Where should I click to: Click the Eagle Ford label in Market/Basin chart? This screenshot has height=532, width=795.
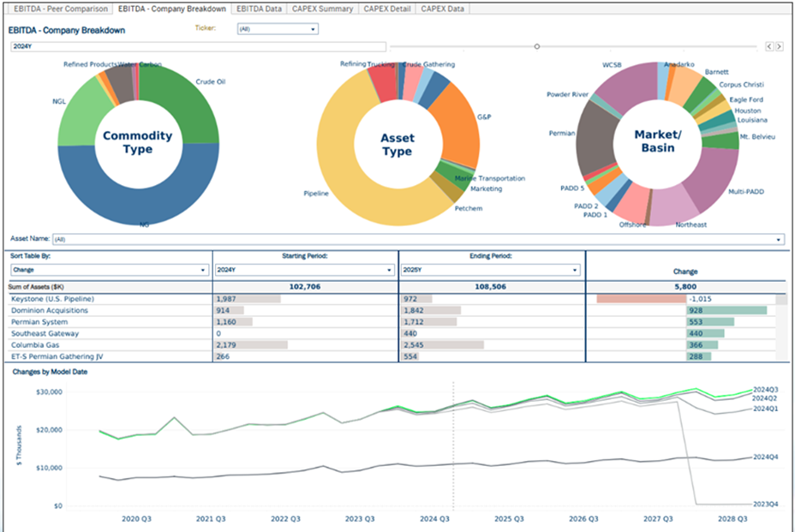[x=746, y=99]
